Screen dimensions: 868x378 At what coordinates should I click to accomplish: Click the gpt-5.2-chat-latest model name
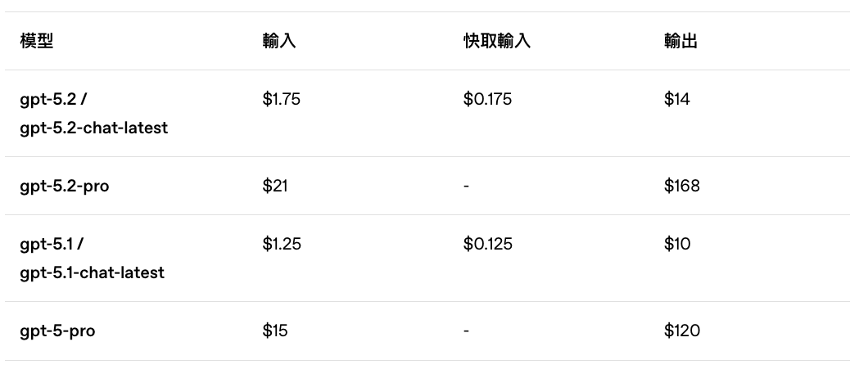(x=94, y=128)
